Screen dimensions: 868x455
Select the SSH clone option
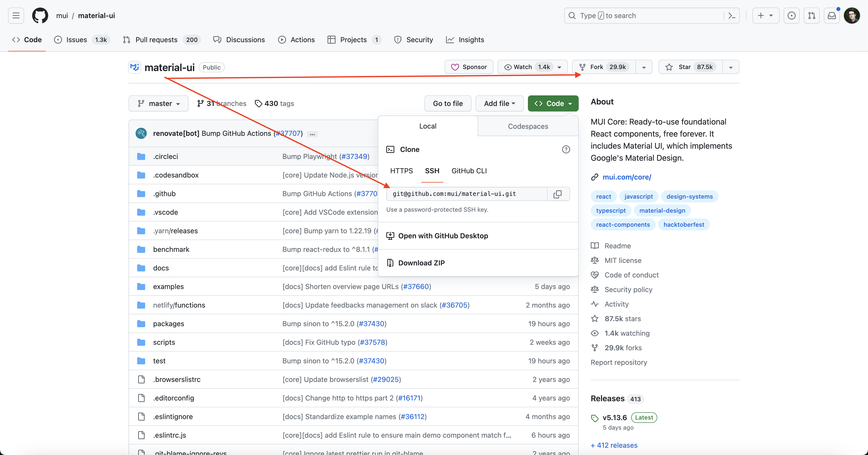[x=432, y=171]
